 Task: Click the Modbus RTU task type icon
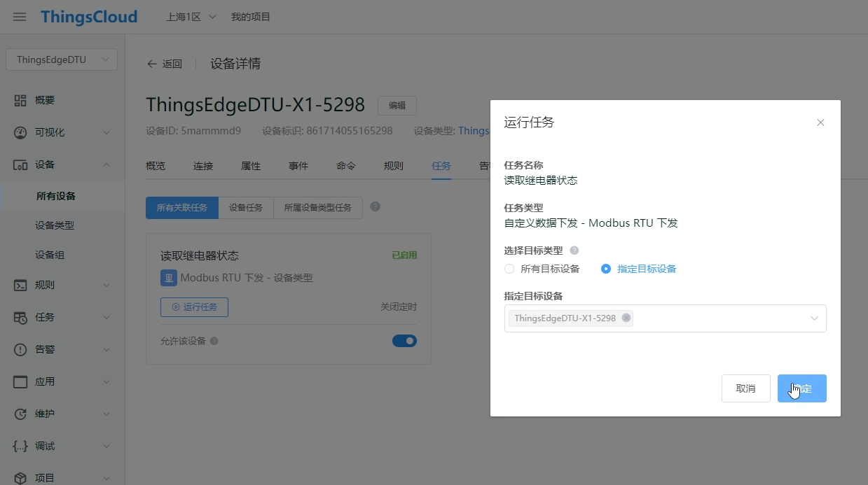tap(168, 277)
